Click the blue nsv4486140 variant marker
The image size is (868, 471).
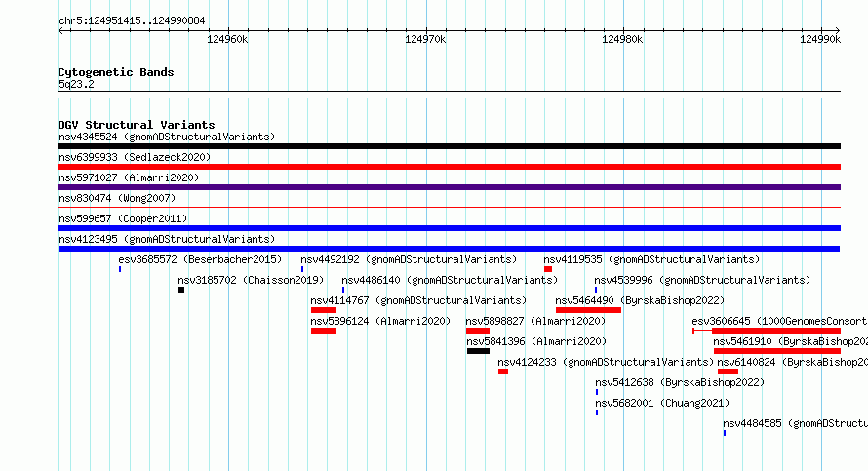pos(343,290)
